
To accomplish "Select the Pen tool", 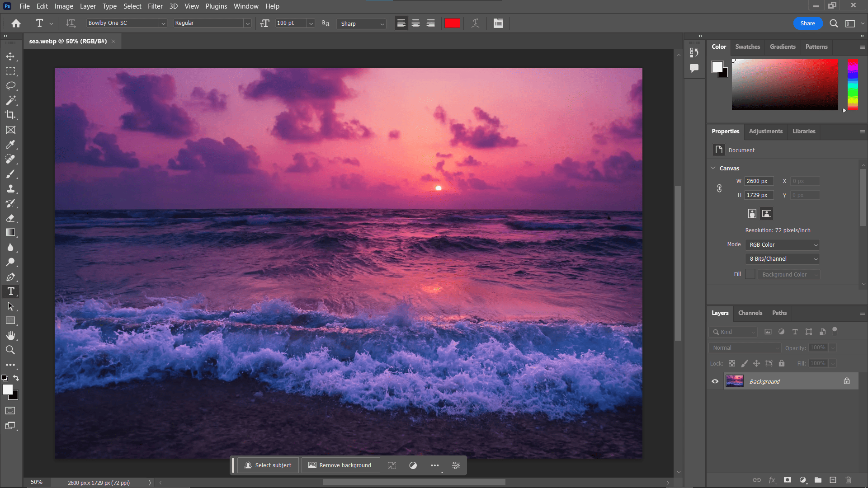I will click(x=11, y=277).
